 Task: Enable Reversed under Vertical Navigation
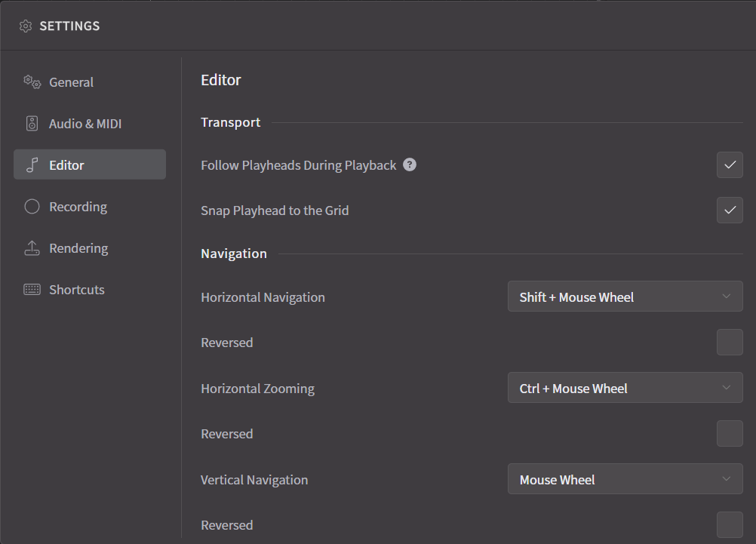tap(730, 524)
